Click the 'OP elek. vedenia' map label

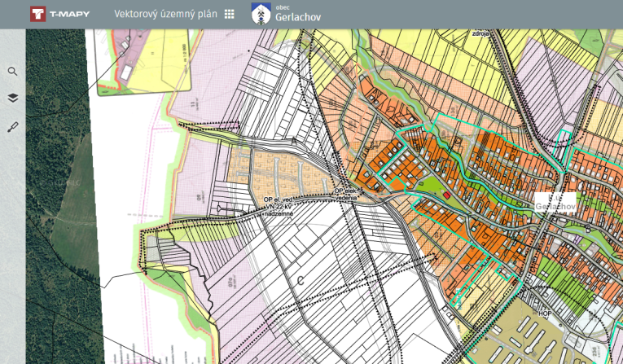[346, 195]
